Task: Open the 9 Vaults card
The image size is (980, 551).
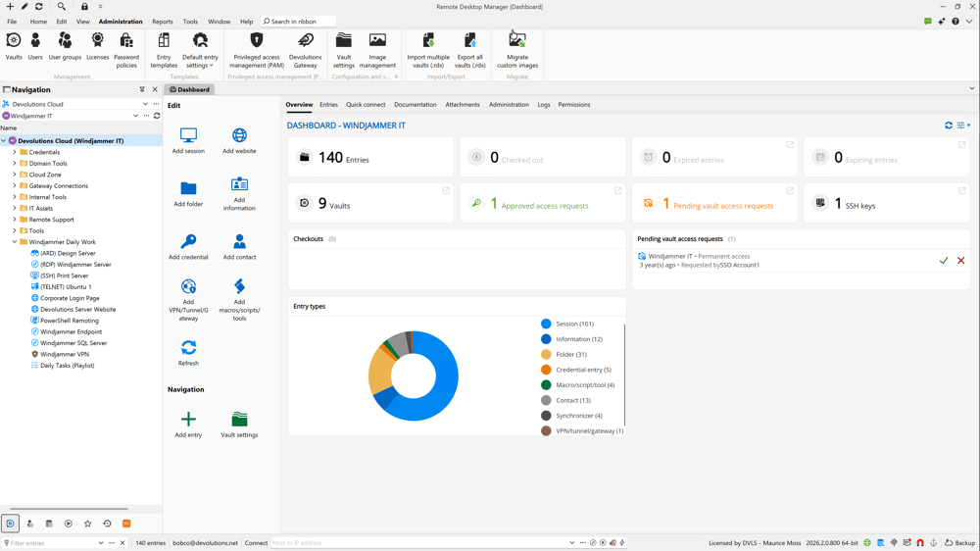Action: (370, 203)
